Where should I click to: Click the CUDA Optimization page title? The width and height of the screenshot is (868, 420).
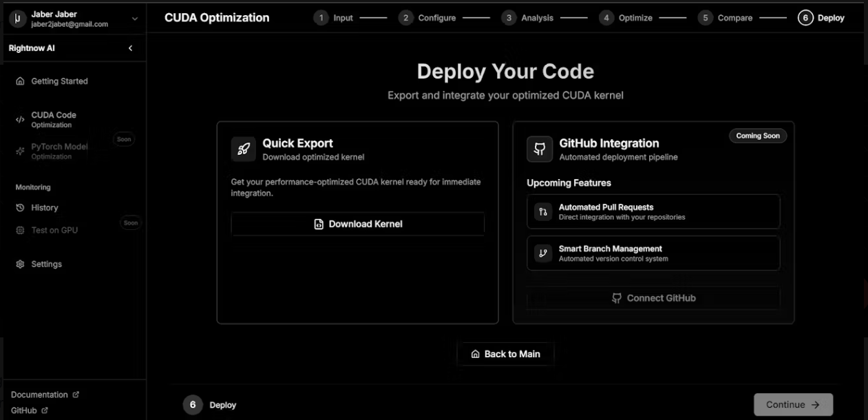[x=217, y=18]
